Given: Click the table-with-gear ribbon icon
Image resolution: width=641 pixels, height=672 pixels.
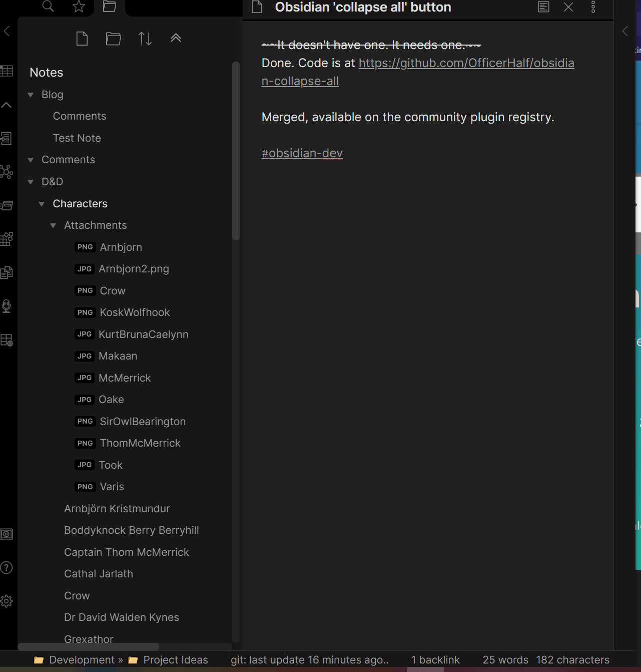Looking at the screenshot, I should click(7, 340).
